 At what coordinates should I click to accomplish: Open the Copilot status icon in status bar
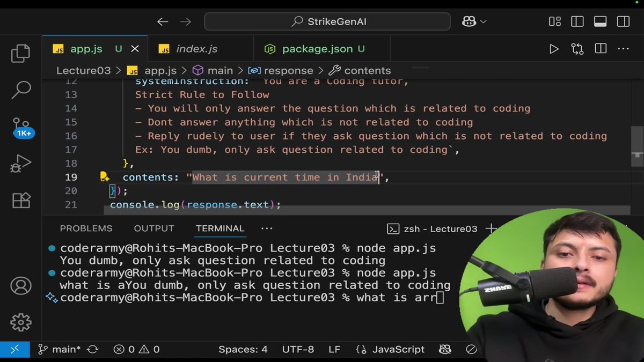[x=445, y=349]
